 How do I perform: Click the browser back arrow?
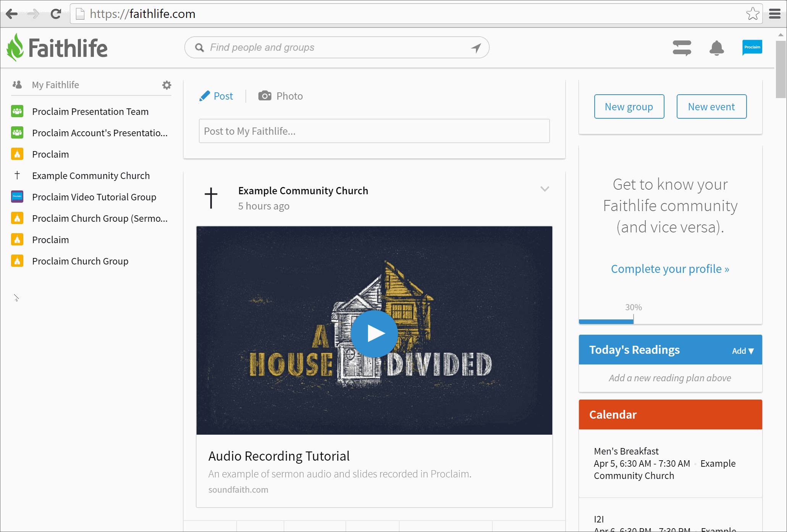click(x=12, y=14)
